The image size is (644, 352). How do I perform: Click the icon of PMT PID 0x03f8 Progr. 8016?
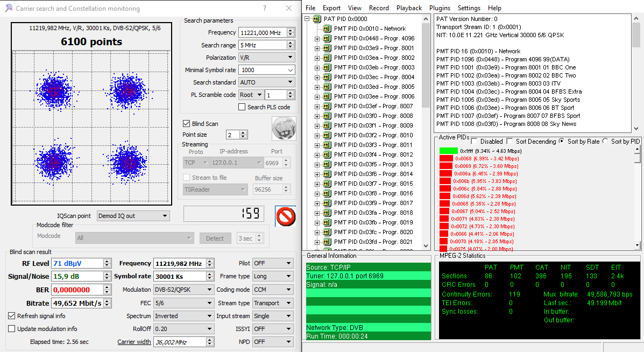coord(327,193)
